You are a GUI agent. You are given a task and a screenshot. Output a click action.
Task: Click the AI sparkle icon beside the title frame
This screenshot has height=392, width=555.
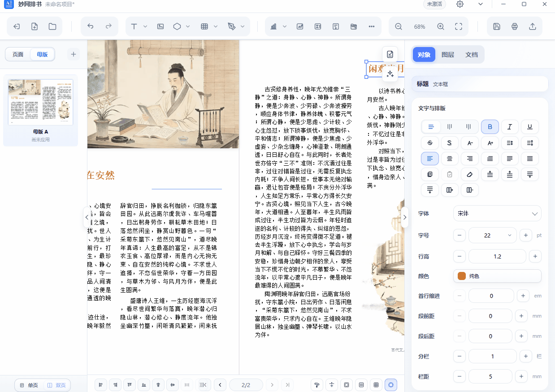tap(390, 74)
